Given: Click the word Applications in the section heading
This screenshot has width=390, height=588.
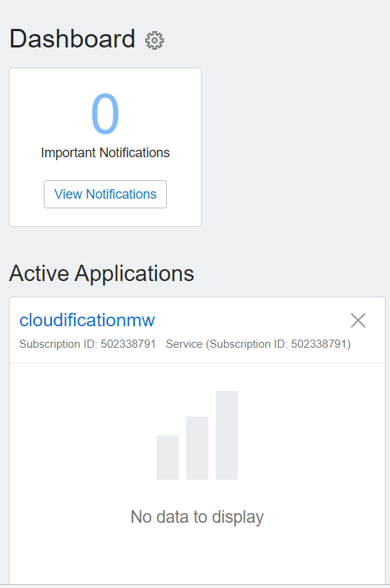Looking at the screenshot, I should pos(134,274).
